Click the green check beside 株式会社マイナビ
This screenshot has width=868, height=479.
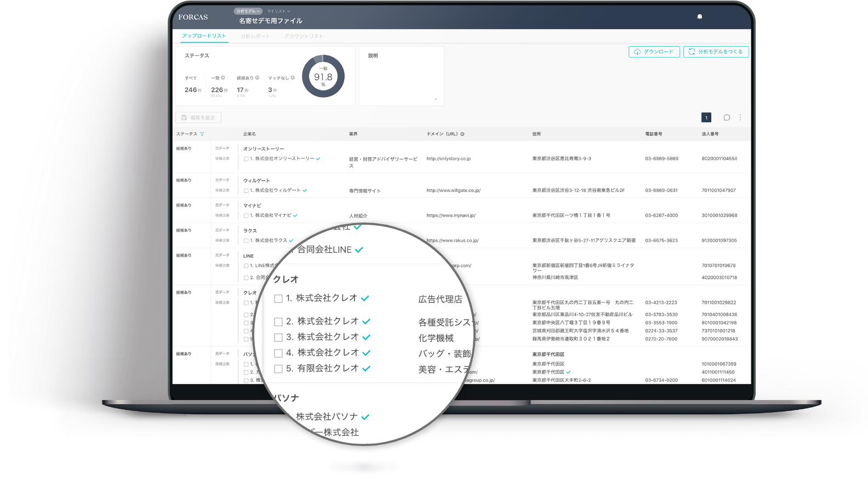tap(295, 215)
